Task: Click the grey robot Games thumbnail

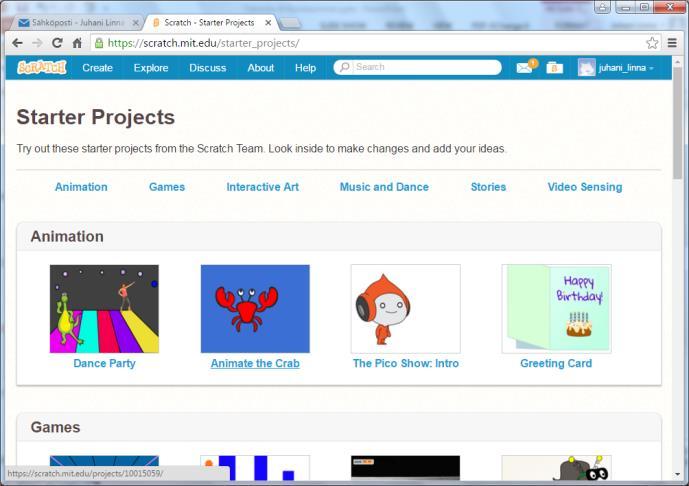Action: pyautogui.click(x=556, y=468)
